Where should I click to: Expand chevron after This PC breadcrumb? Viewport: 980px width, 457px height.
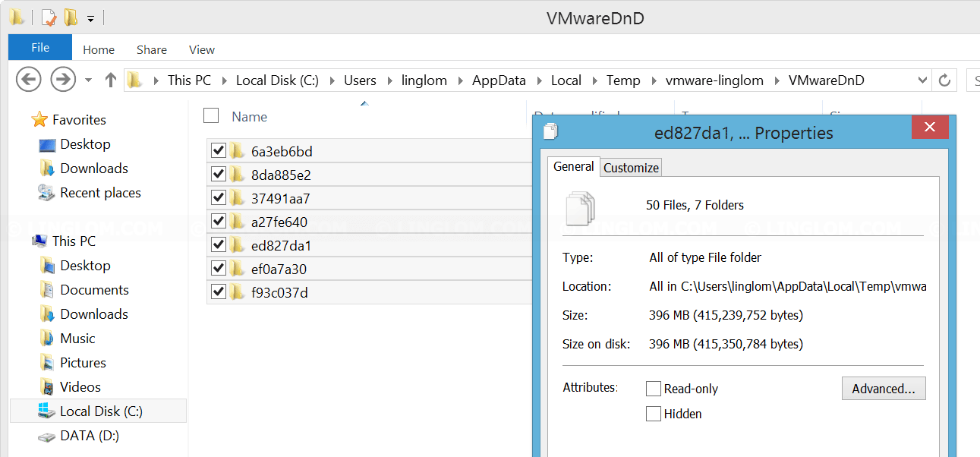click(223, 80)
